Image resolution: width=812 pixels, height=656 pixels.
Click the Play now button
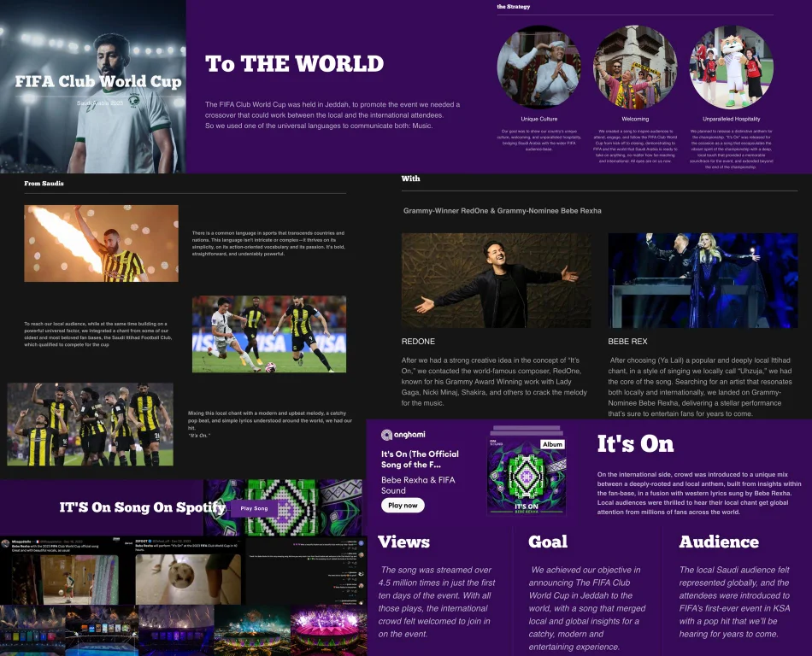pos(403,506)
